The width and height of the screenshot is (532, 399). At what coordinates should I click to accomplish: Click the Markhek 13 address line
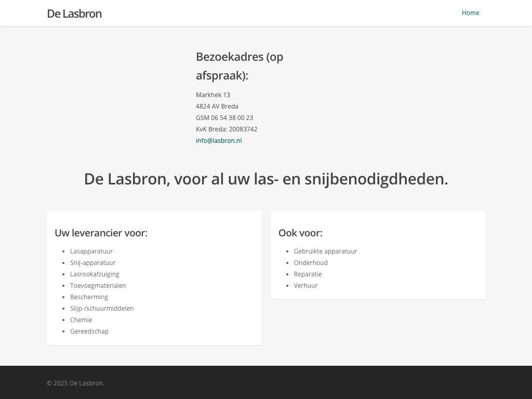213,95
